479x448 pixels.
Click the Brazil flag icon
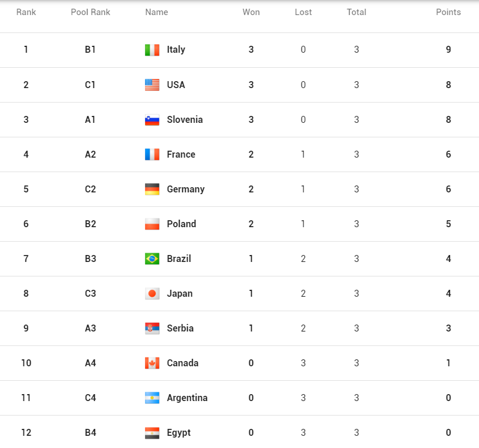(x=152, y=258)
